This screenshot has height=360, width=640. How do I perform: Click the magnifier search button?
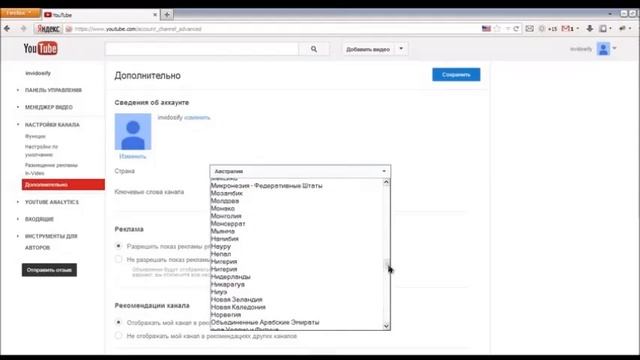[x=313, y=49]
